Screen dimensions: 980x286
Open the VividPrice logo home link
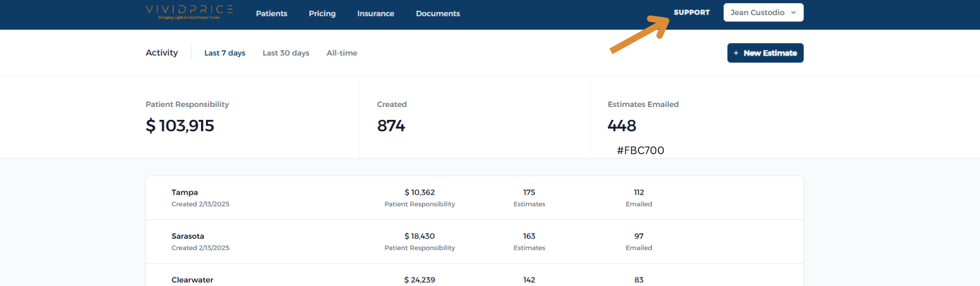point(189,12)
